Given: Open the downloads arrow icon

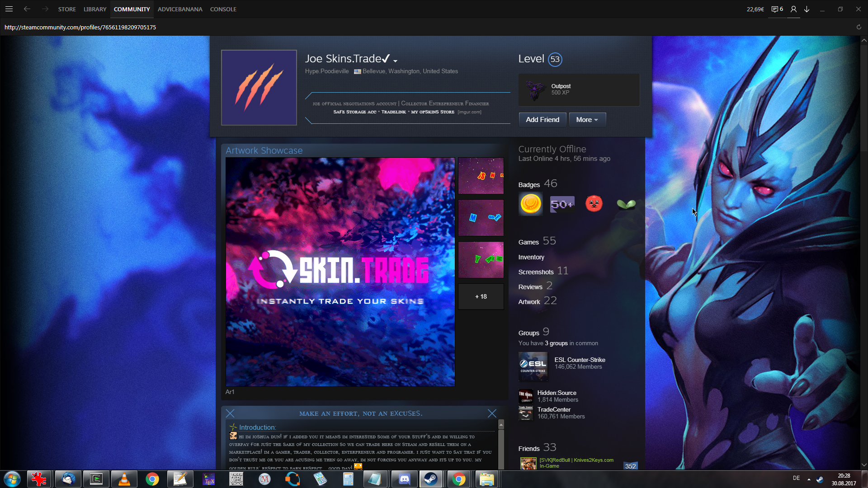Looking at the screenshot, I should point(807,9).
